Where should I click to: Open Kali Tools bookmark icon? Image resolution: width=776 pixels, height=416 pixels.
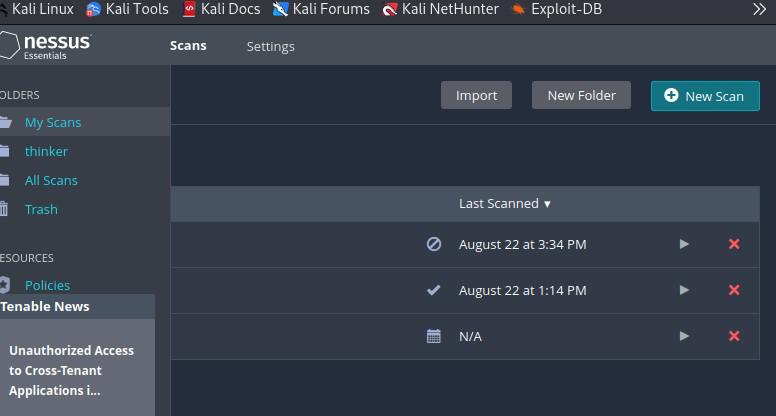pos(93,9)
